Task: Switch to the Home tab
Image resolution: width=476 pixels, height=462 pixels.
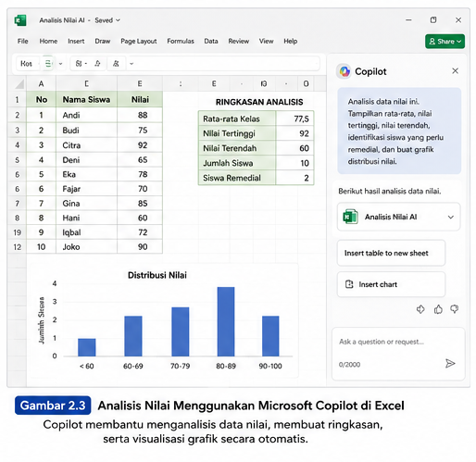Action: pyautogui.click(x=48, y=41)
